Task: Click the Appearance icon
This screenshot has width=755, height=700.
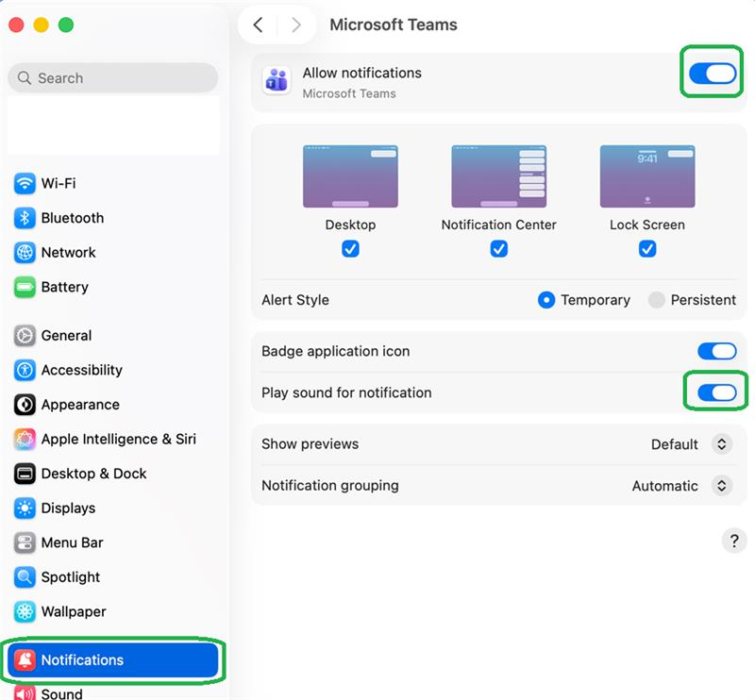Action: 25,405
